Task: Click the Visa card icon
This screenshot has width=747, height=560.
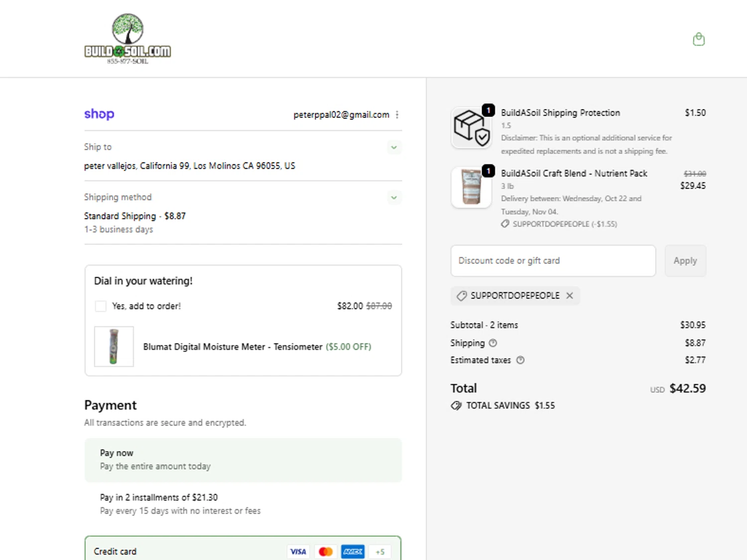Action: coord(298,552)
